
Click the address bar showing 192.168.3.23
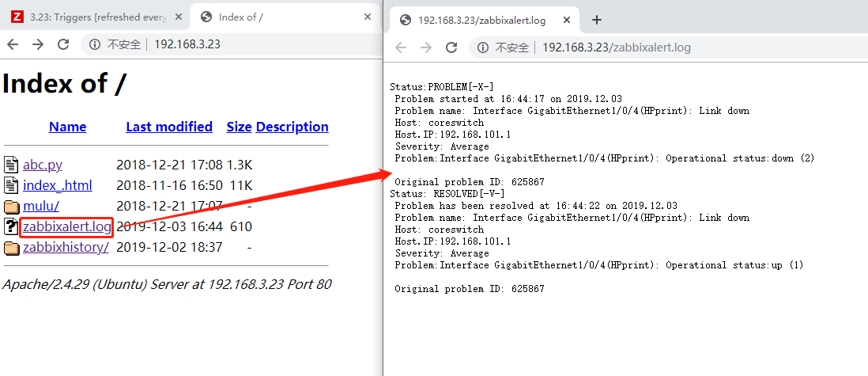click(x=230, y=44)
